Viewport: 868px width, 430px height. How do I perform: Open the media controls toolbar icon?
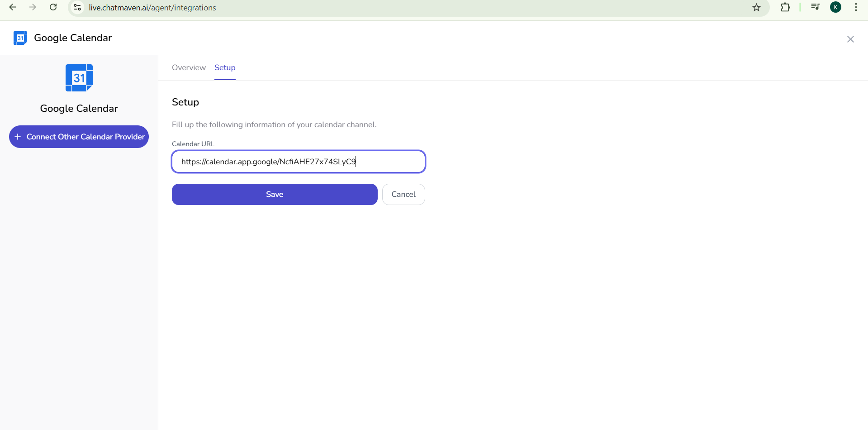[815, 7]
